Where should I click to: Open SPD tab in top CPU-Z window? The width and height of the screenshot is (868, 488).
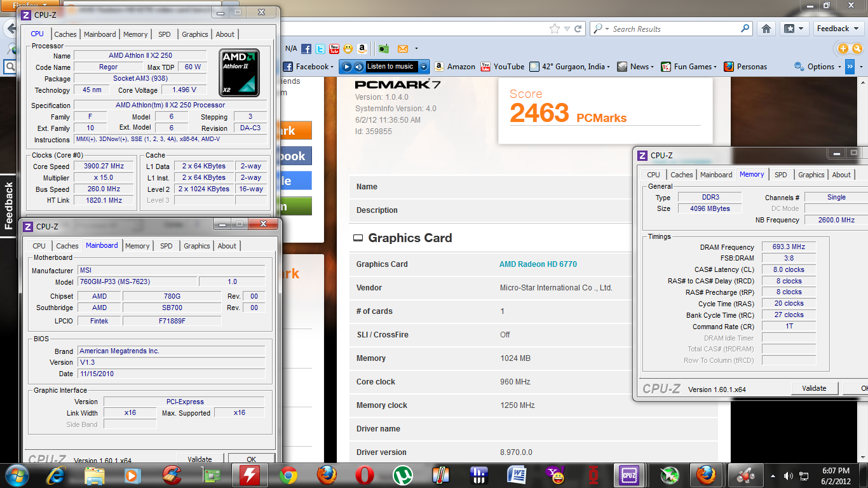165,34
